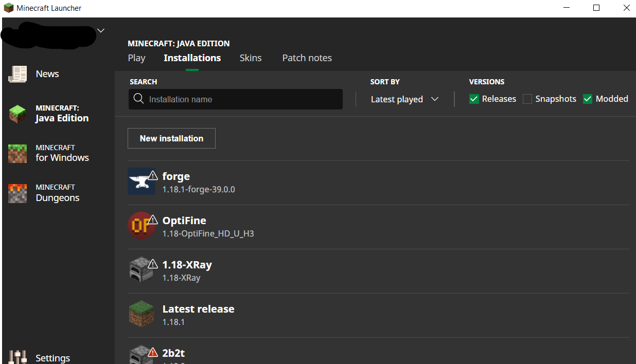Viewport: 636px width, 364px height.
Task: Click the OptiFine OF logo icon
Action: (x=141, y=226)
